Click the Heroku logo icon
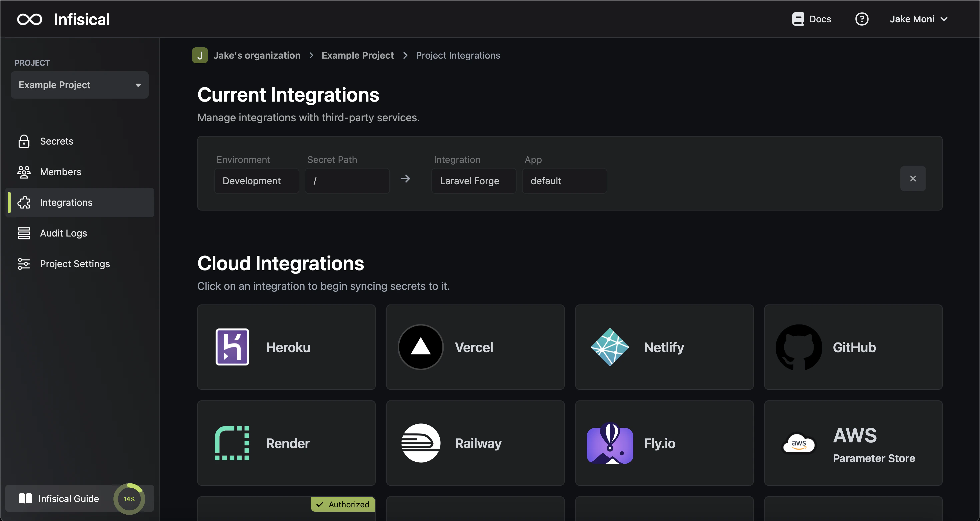 tap(232, 347)
